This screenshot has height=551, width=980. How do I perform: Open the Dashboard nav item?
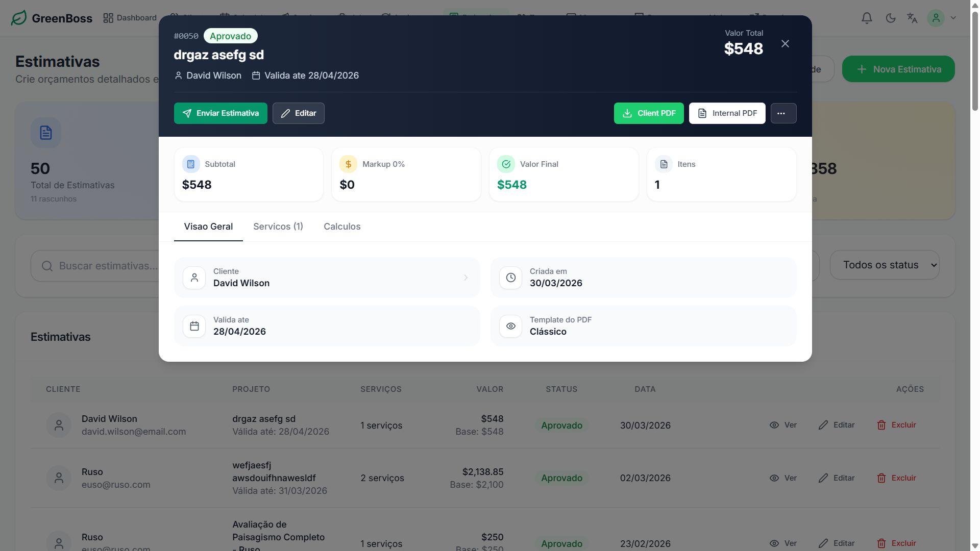coord(130,18)
